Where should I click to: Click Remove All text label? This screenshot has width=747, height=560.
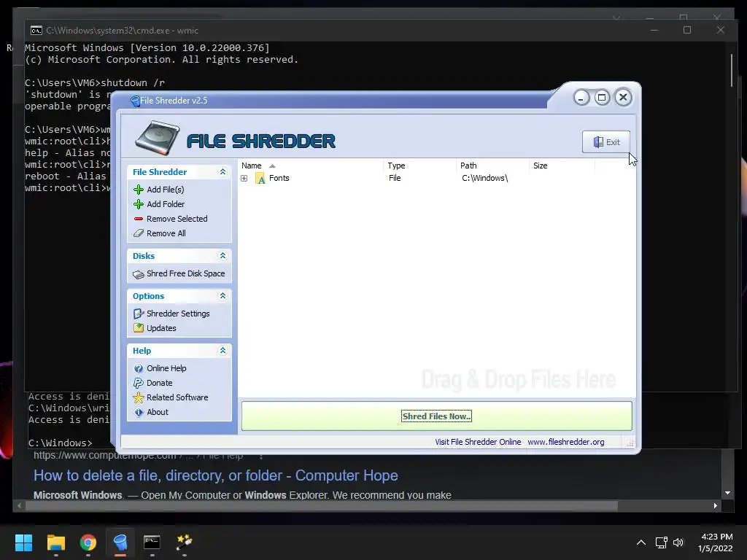click(x=166, y=233)
